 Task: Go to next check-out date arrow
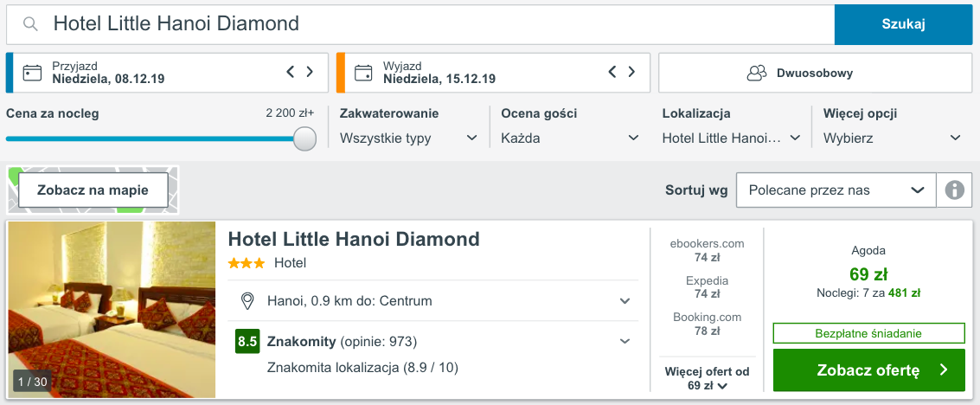(x=632, y=72)
